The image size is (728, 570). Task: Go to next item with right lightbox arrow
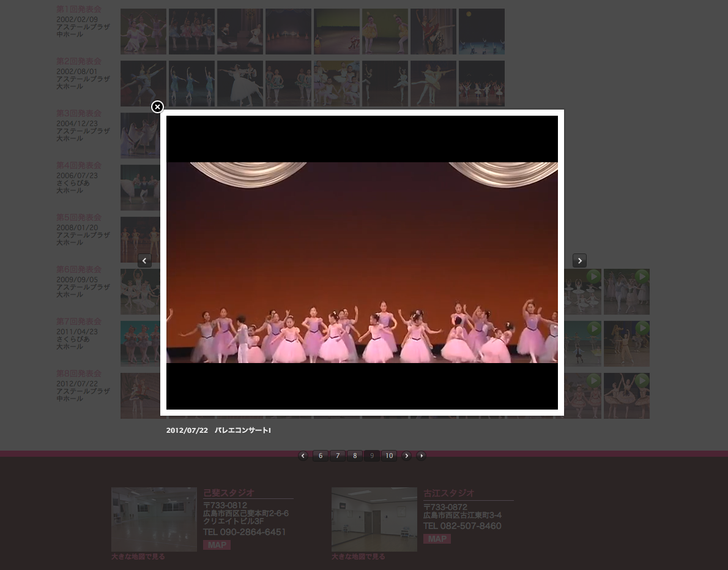pyautogui.click(x=579, y=261)
